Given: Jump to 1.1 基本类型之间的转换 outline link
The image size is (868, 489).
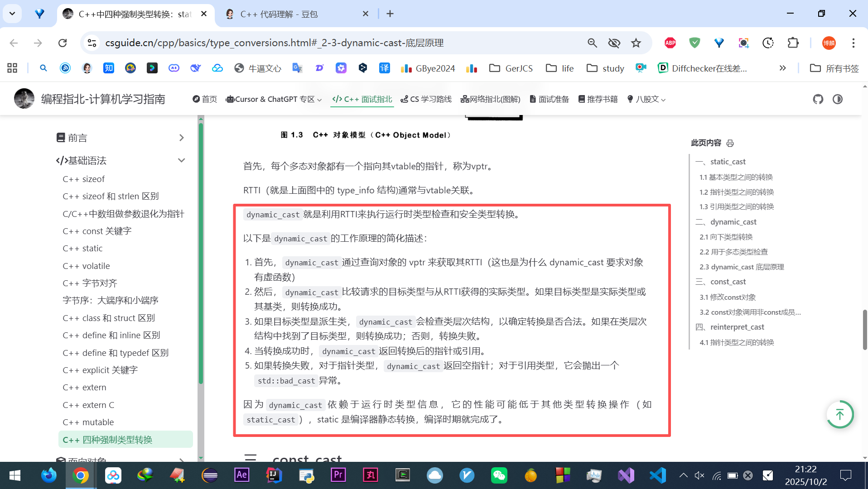Looking at the screenshot, I should click(736, 177).
